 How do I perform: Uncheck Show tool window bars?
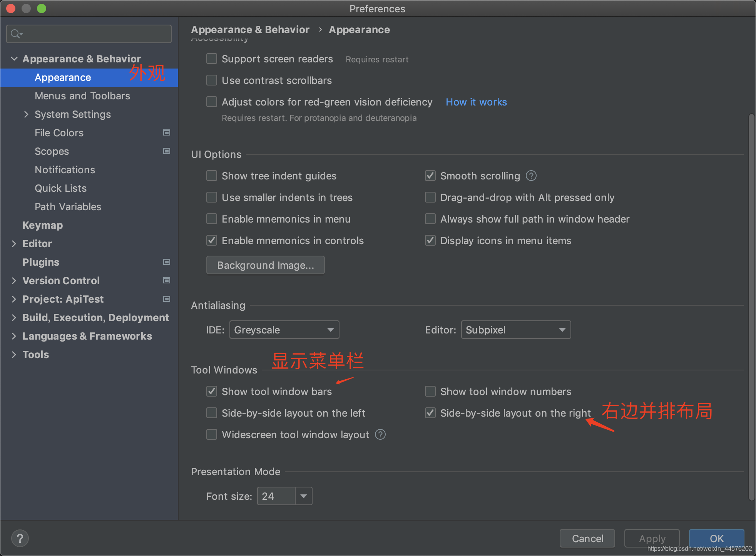point(212,392)
